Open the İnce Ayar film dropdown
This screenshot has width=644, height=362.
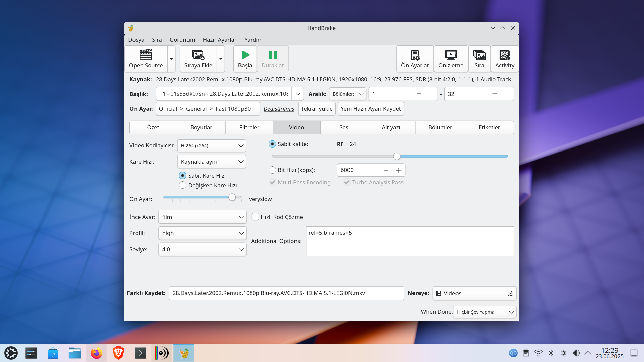click(x=202, y=217)
